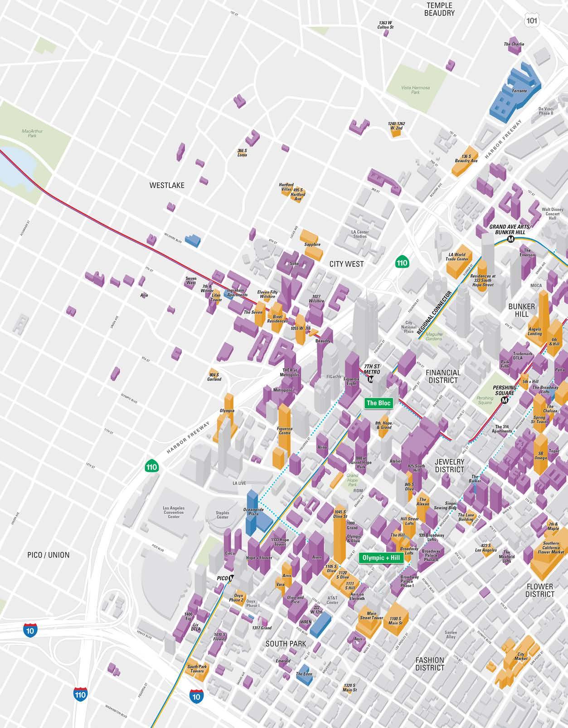Click the Metro M icon at Grand Ave Arts/Bunker Hill
Viewport: 568px width, 728px height.
point(510,239)
